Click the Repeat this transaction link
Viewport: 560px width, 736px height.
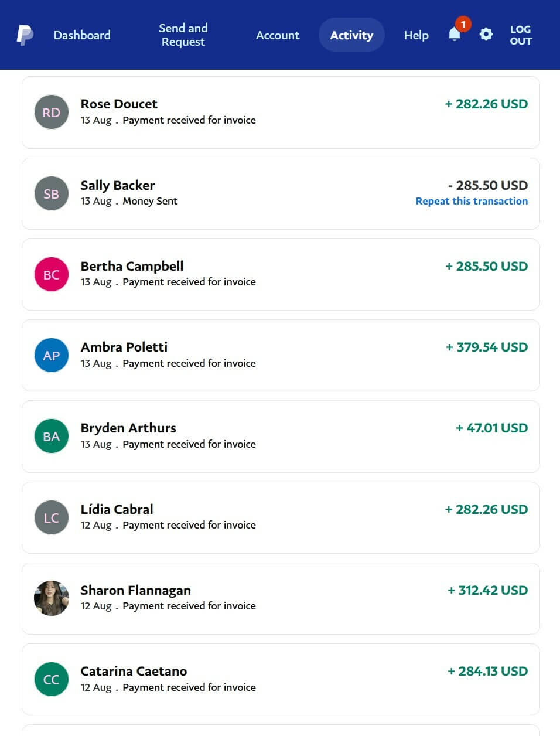[x=472, y=201]
